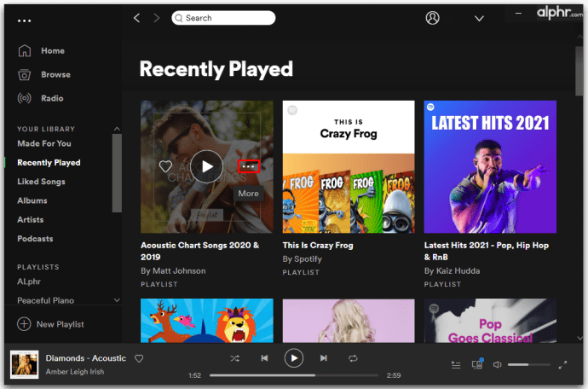Mute with the speaker icon
The width and height of the screenshot is (588, 389).
[498, 364]
